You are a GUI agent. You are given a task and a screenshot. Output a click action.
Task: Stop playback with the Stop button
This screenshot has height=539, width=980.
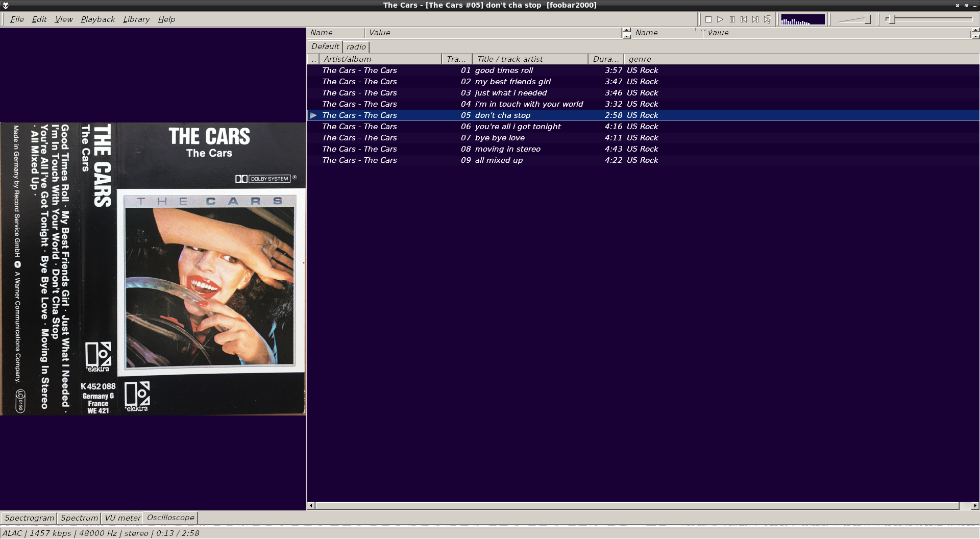point(708,19)
